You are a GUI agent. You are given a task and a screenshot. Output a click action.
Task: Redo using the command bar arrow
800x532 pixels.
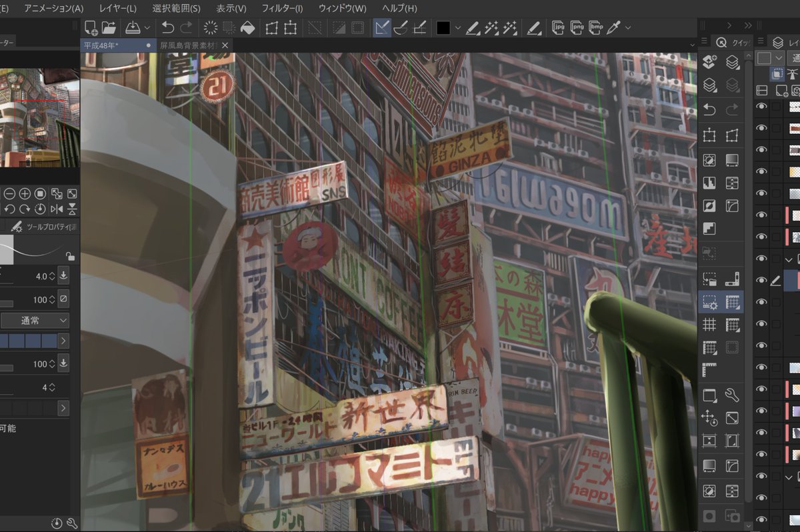coord(186,28)
